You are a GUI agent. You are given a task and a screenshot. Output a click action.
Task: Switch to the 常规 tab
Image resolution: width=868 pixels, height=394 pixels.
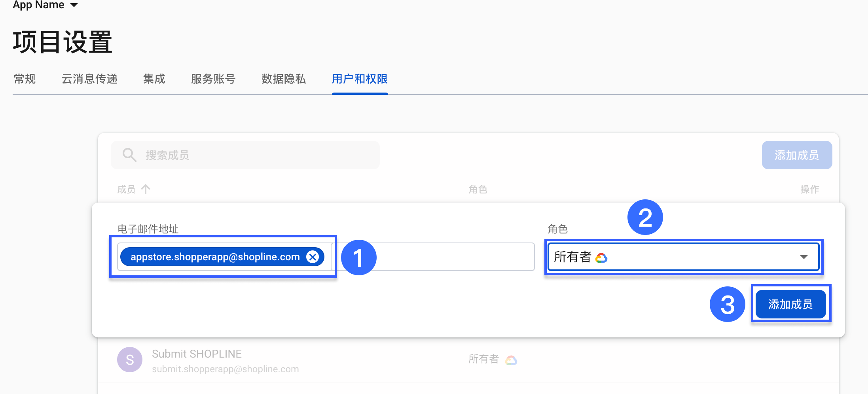25,79
